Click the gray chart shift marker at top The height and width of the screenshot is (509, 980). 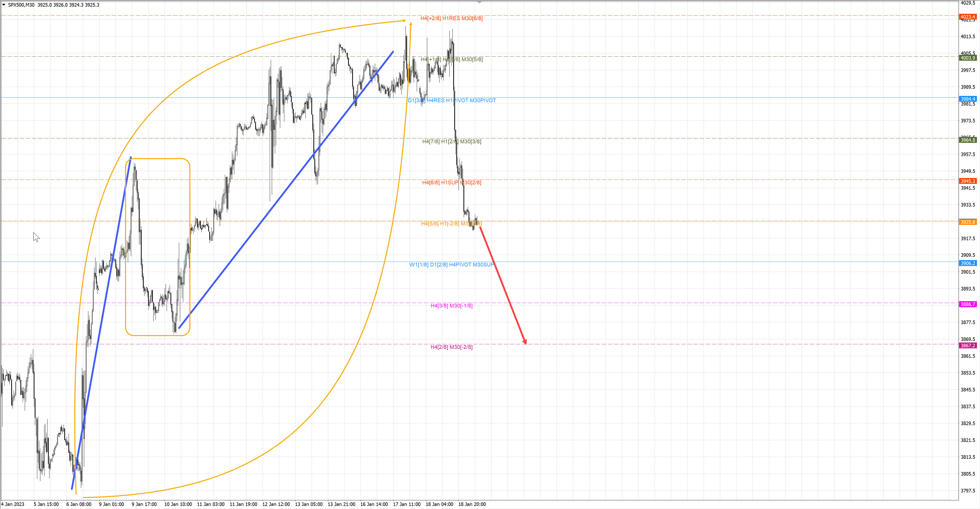479,3
